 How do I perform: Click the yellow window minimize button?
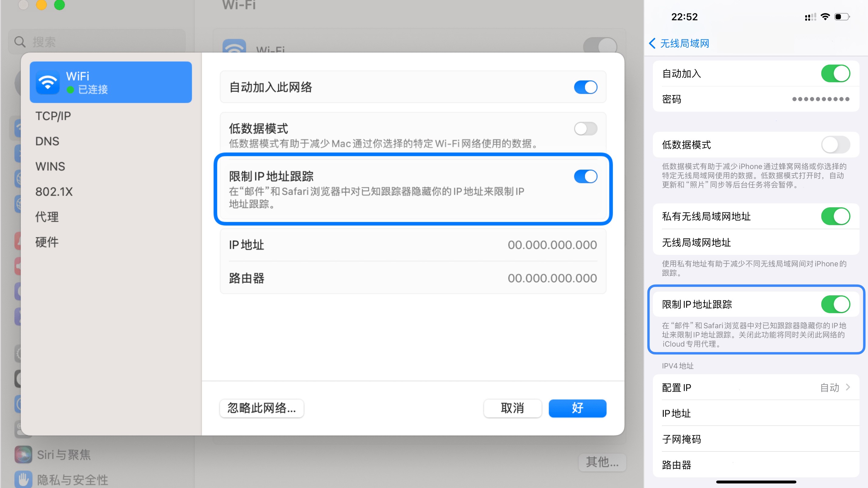click(42, 4)
